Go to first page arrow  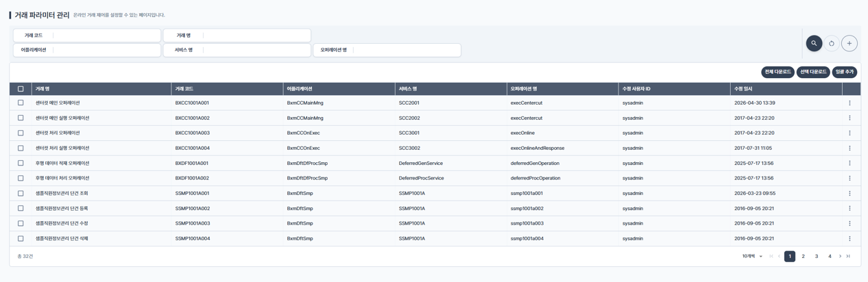[x=771, y=257]
